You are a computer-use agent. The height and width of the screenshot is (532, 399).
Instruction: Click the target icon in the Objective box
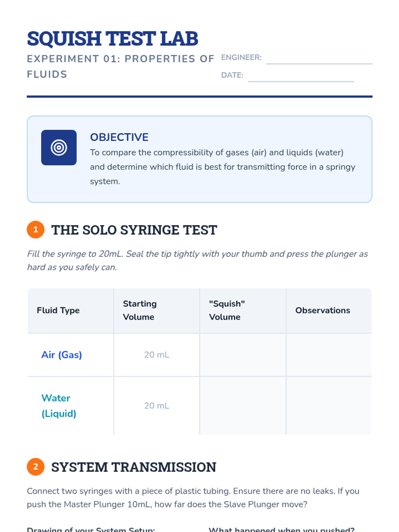click(59, 148)
